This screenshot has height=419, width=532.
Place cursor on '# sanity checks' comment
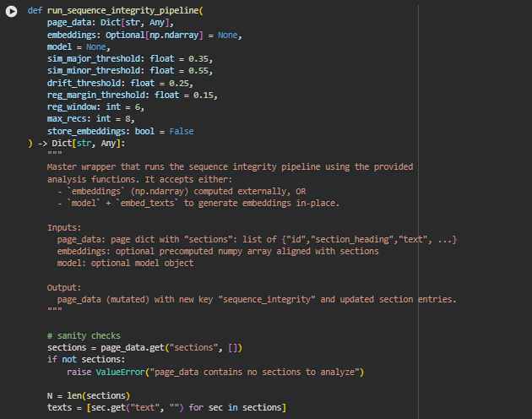coord(84,336)
